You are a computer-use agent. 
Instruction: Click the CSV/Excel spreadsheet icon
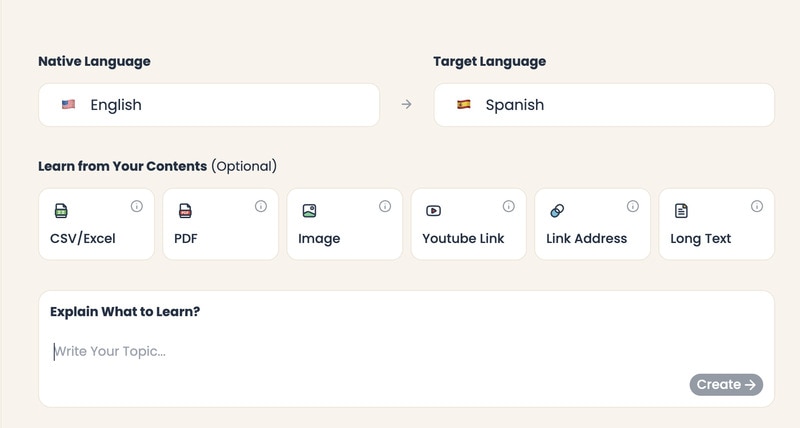point(61,211)
